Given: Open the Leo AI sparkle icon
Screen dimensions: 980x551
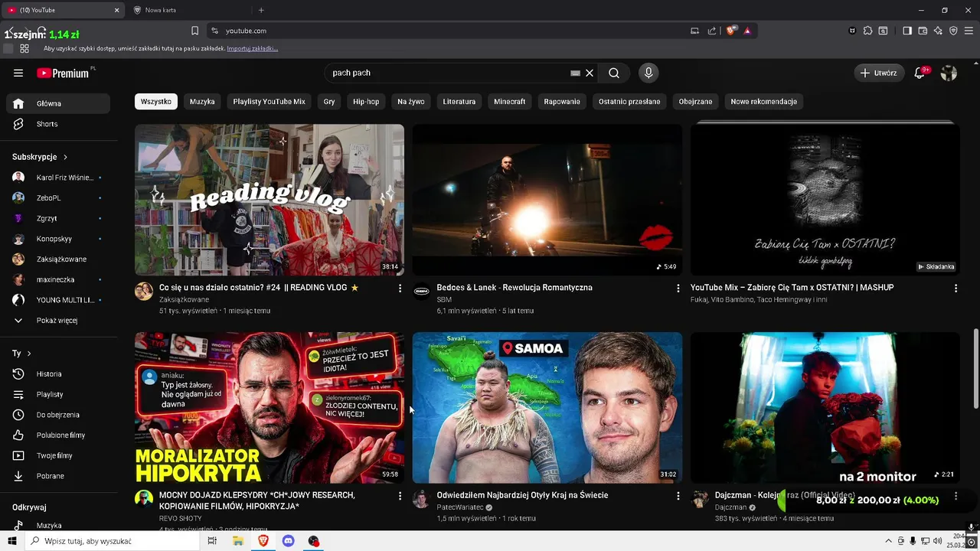Looking at the screenshot, I should pyautogui.click(x=938, y=31).
